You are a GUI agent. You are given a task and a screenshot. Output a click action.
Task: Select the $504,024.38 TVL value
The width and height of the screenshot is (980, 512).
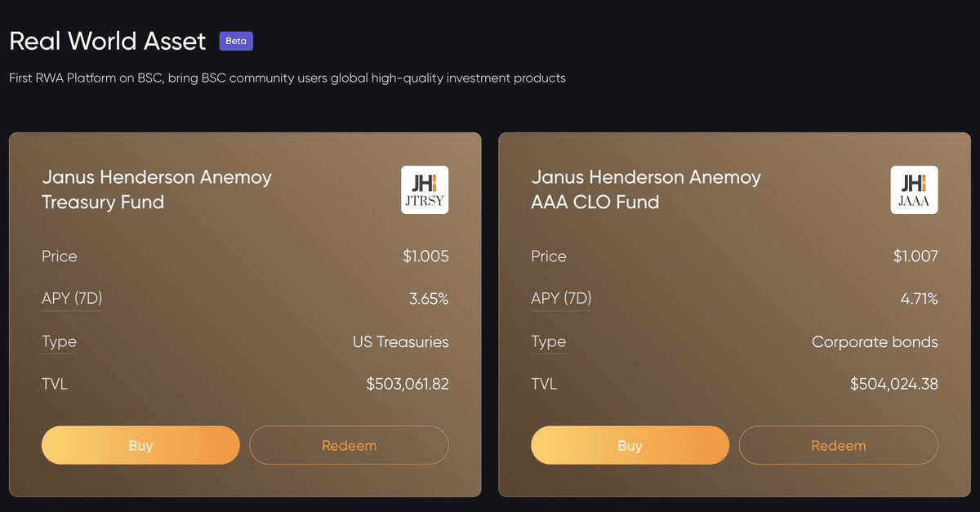893,384
